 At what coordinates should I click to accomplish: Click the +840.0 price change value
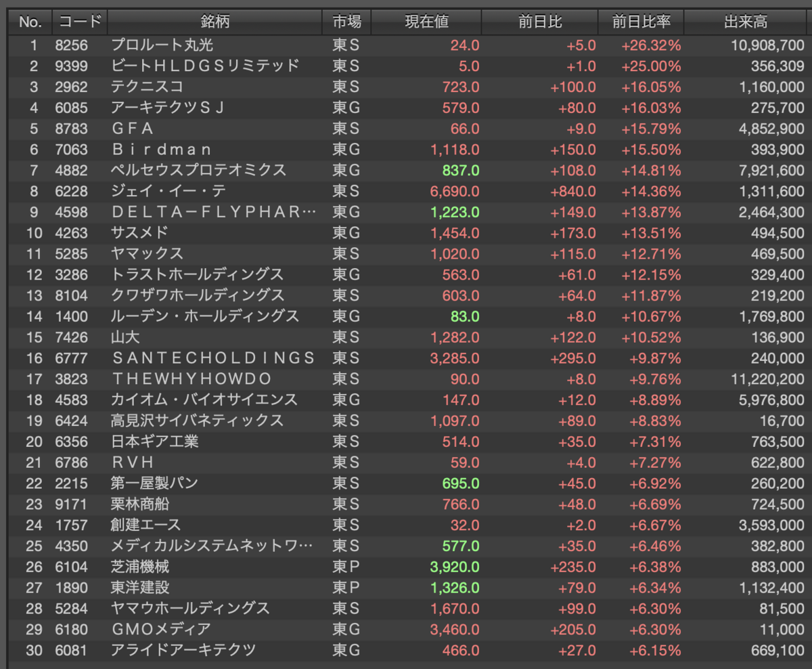coord(574,192)
